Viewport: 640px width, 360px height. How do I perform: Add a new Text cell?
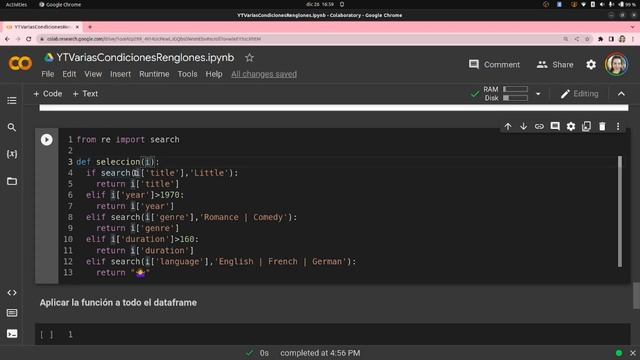click(x=85, y=93)
